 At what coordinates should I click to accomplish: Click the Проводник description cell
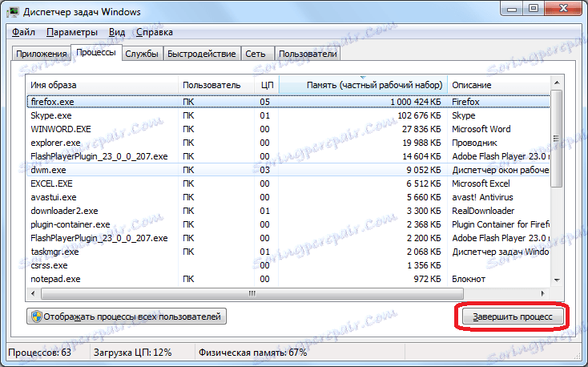tap(474, 143)
